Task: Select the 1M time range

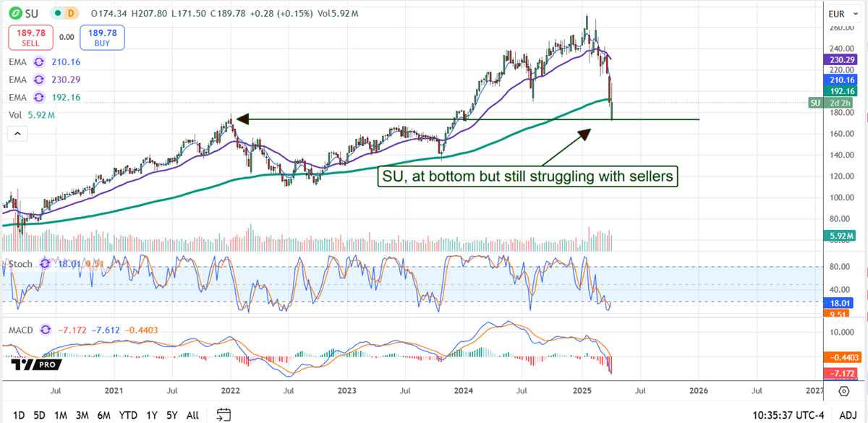Action: [x=61, y=415]
